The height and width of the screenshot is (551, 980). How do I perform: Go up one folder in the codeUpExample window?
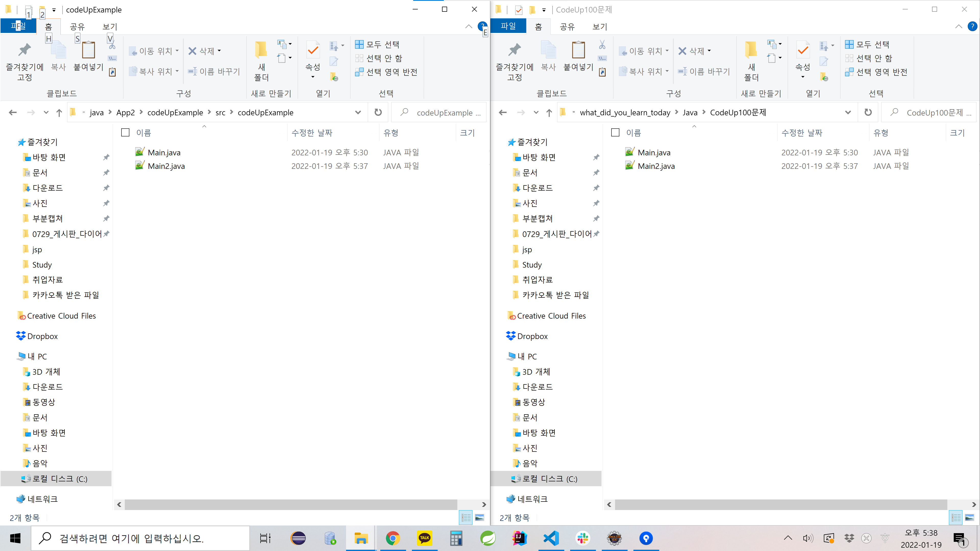tap(59, 112)
